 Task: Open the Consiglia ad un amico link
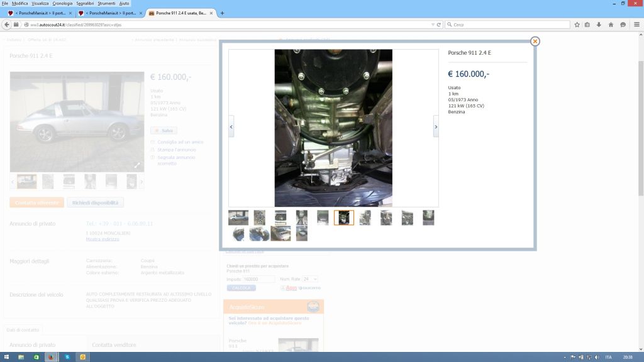coord(180,142)
